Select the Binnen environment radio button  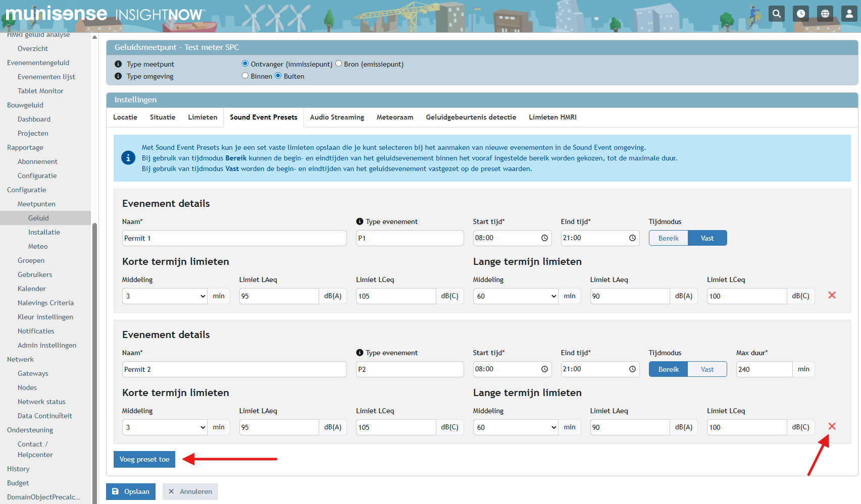point(245,76)
